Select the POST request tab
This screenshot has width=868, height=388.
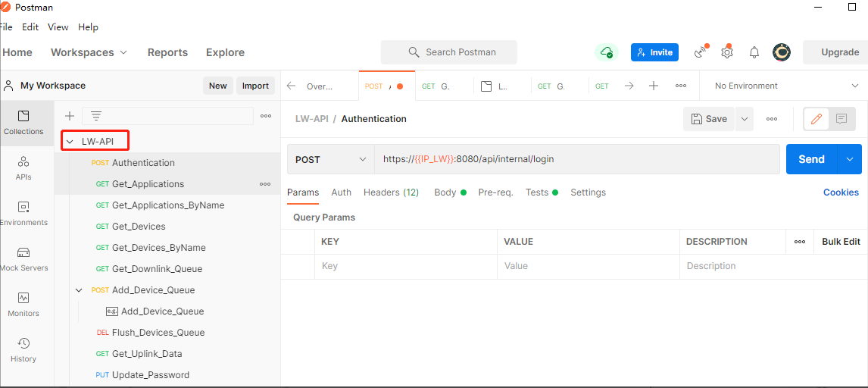pyautogui.click(x=387, y=86)
